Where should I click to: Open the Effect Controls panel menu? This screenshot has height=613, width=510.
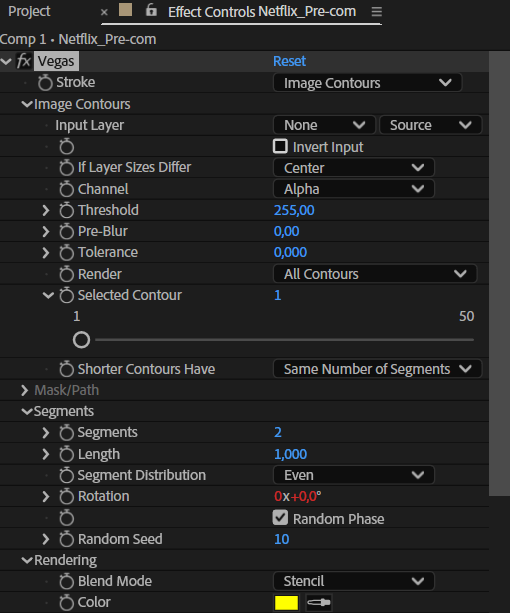(376, 12)
